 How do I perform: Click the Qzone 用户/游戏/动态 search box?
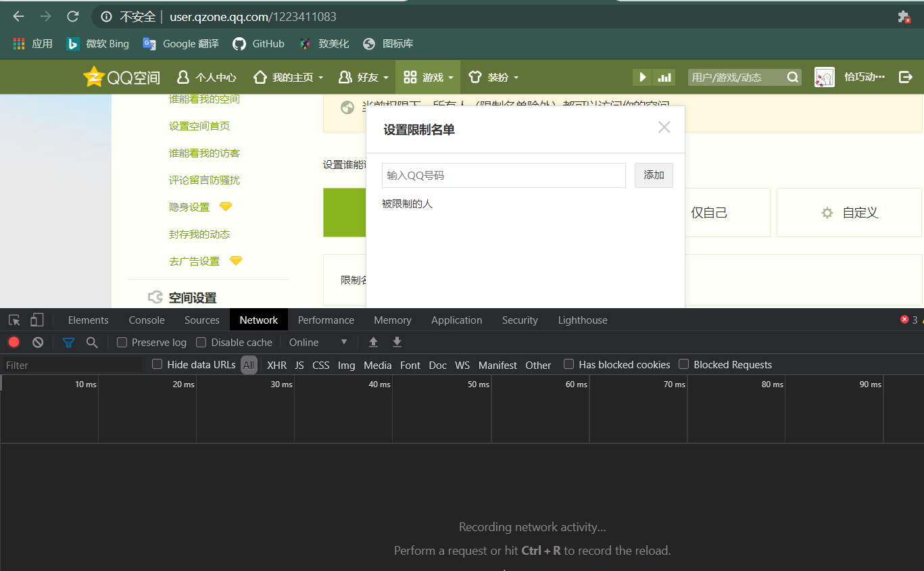(x=736, y=77)
